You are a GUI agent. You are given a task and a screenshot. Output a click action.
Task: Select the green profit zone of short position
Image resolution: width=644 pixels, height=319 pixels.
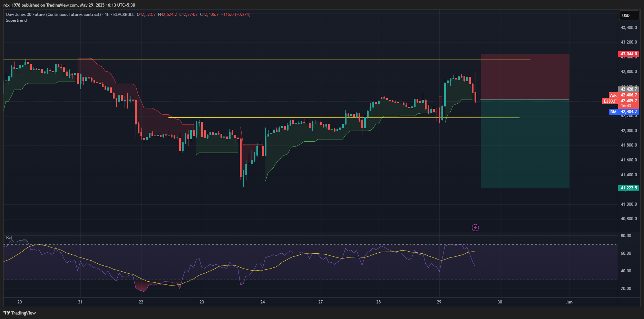tap(525, 144)
